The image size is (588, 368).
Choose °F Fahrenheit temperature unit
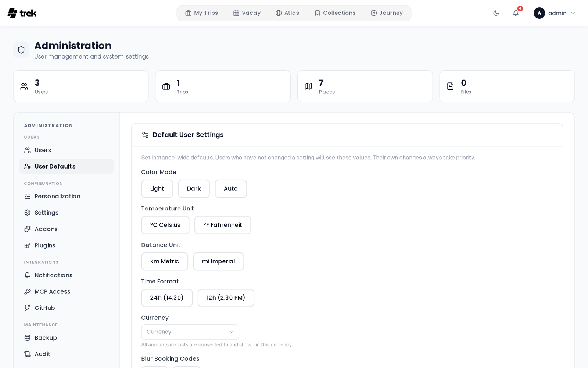223,225
